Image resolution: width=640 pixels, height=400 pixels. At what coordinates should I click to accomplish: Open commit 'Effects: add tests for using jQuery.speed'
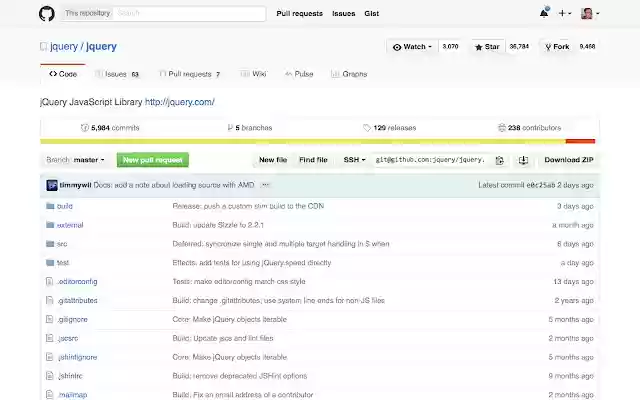251,262
